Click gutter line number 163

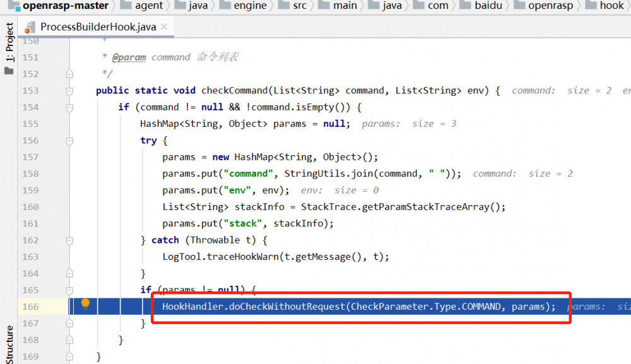tap(30, 257)
